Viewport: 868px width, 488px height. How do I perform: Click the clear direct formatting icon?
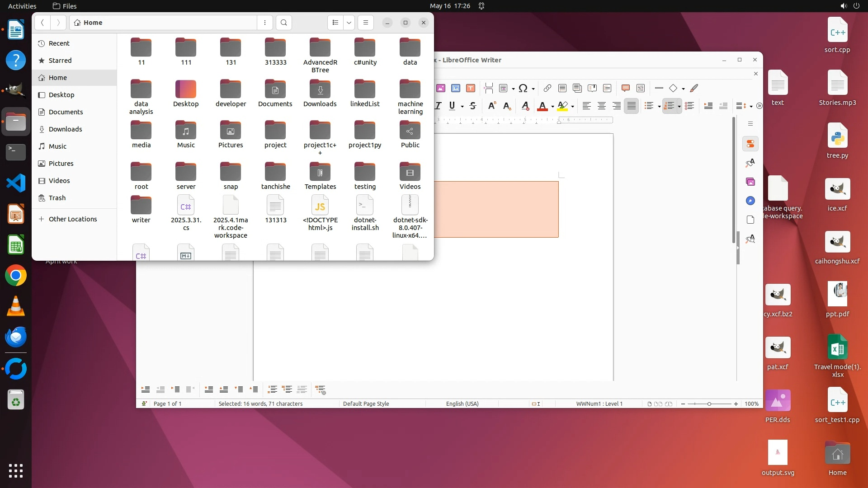pos(525,106)
